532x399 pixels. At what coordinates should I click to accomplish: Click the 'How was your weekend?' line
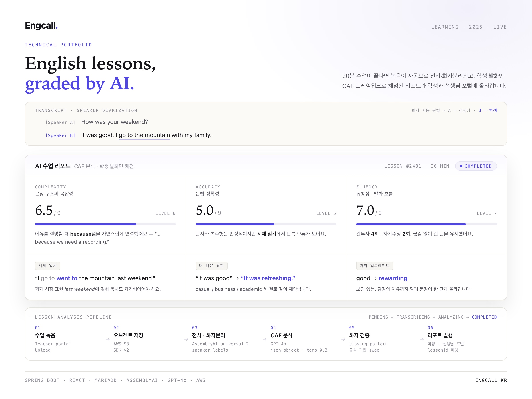tap(114, 122)
